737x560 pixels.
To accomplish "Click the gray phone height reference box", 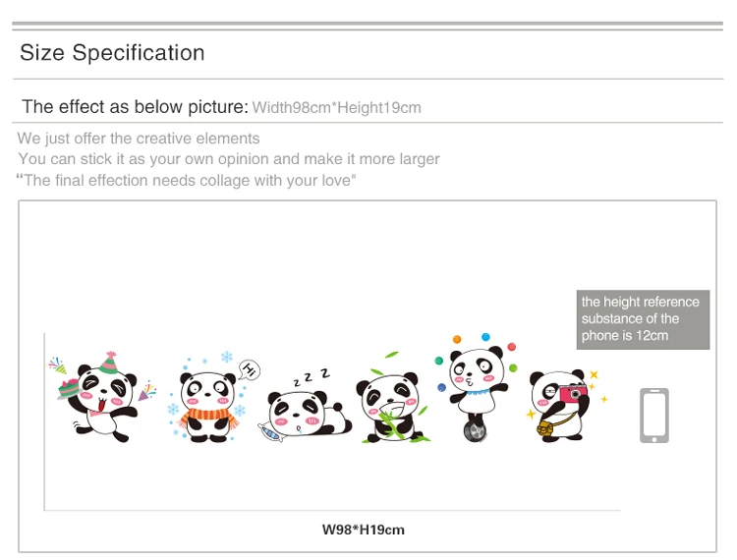I will [643, 319].
